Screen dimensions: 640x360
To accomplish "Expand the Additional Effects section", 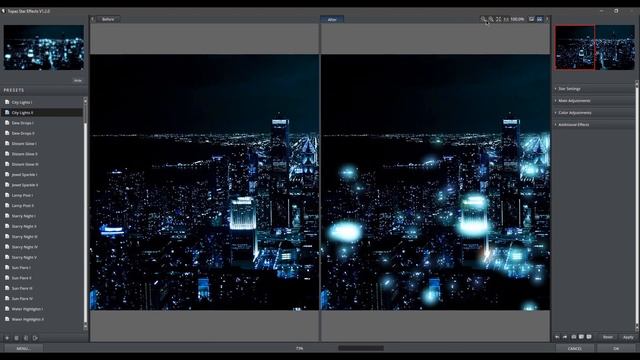I will tap(594, 124).
